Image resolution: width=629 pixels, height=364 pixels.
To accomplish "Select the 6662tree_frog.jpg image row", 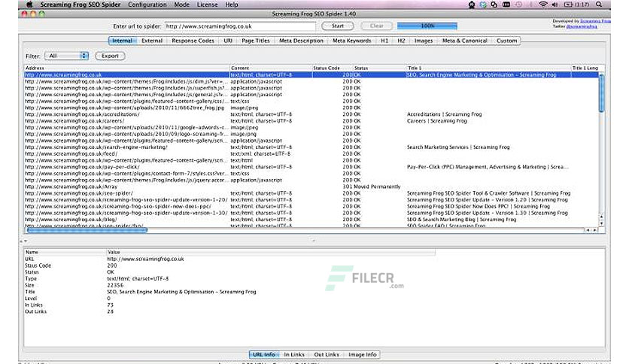I will [x=311, y=108].
